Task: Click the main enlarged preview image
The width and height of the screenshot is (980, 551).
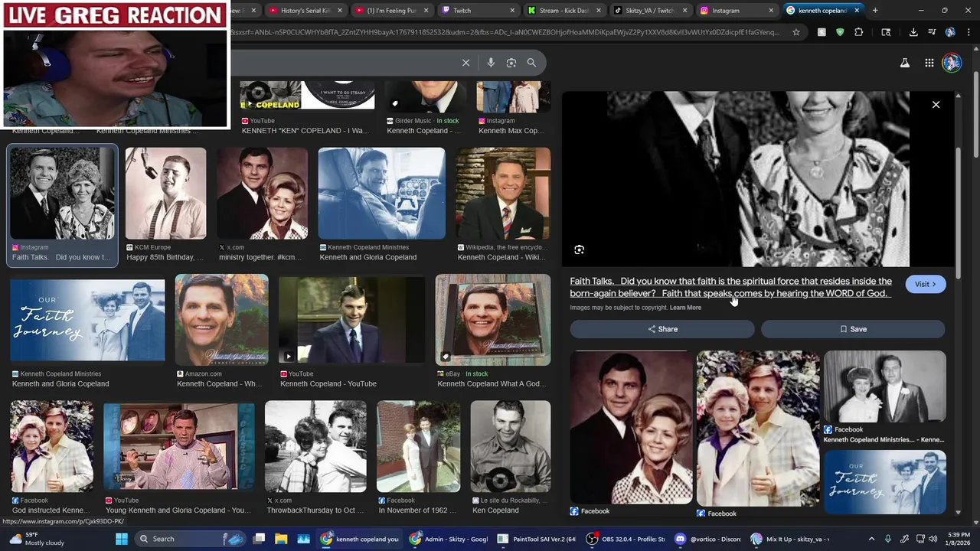Action: (x=758, y=179)
